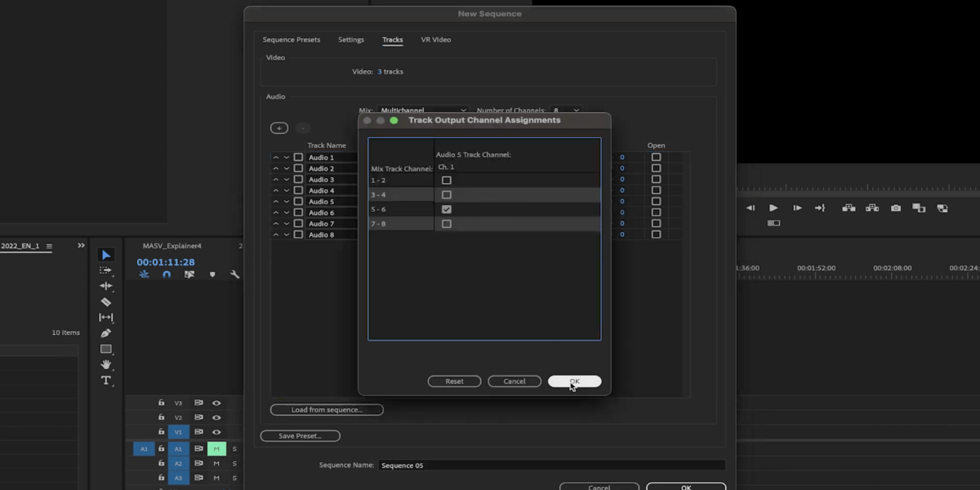Screen dimensions: 980x490
Task: Toggle V2 track visibility eye
Action: pos(216,417)
